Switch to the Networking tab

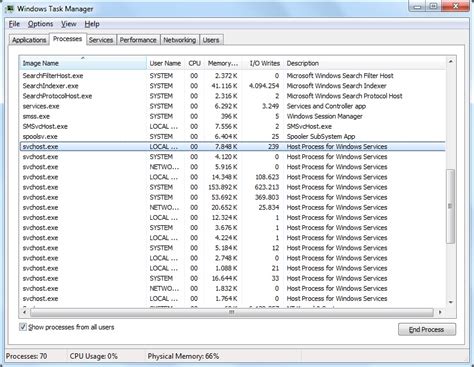pyautogui.click(x=179, y=40)
